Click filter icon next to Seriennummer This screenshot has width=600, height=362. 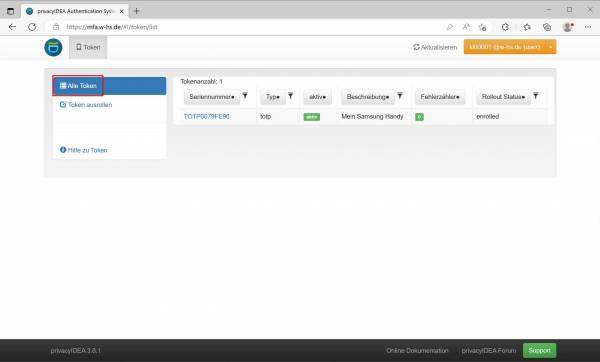[245, 96]
